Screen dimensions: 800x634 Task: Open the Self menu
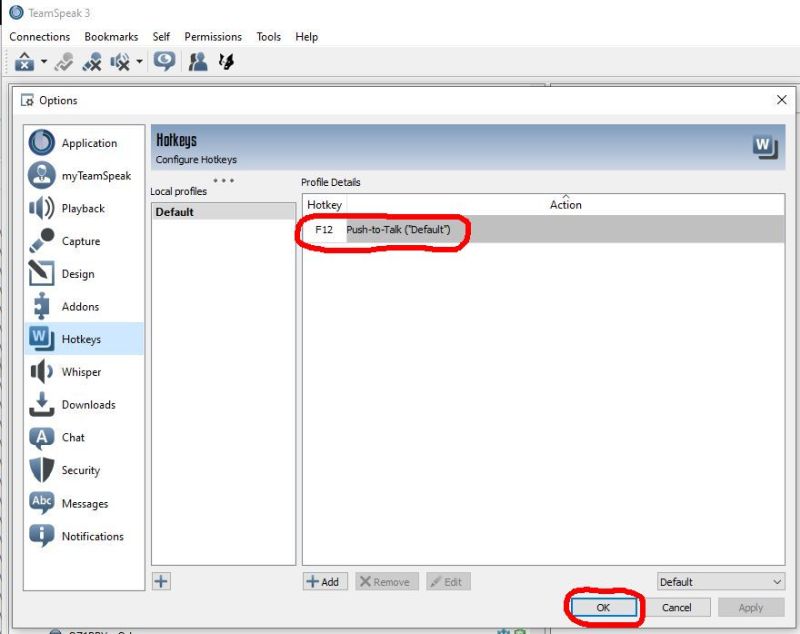click(x=161, y=37)
